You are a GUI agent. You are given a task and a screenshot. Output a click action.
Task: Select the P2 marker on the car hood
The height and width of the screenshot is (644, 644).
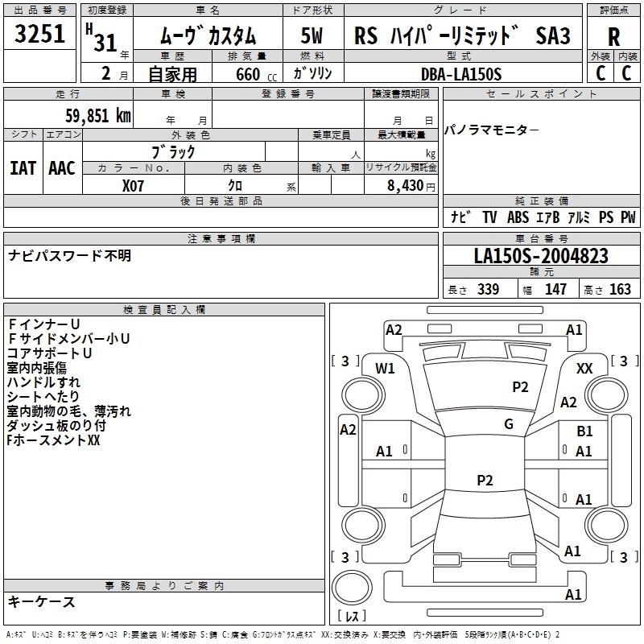point(521,387)
